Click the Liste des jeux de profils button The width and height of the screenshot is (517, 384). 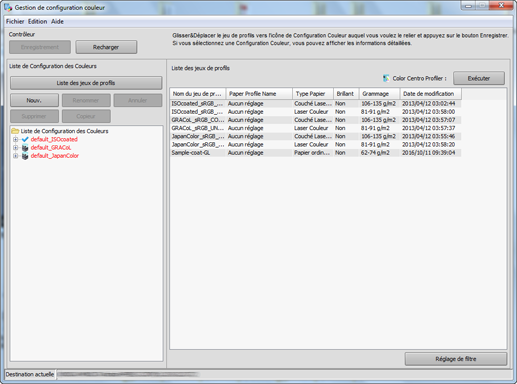(86, 83)
